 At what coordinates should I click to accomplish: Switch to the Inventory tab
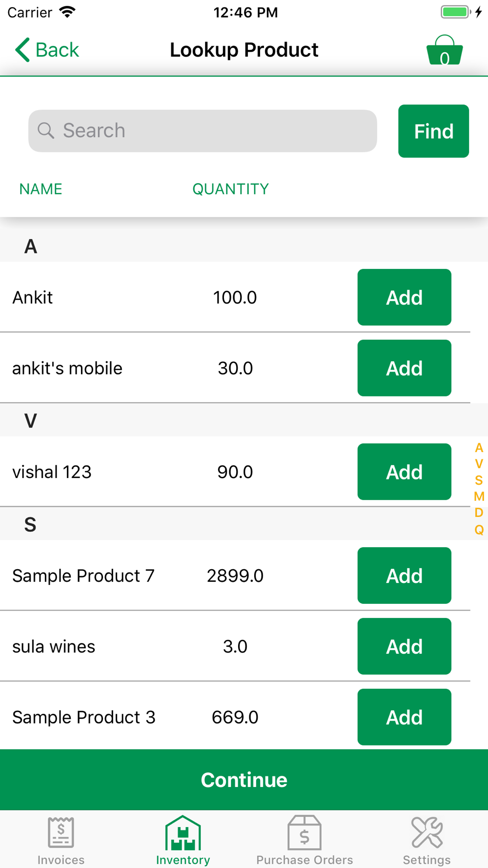[183, 841]
